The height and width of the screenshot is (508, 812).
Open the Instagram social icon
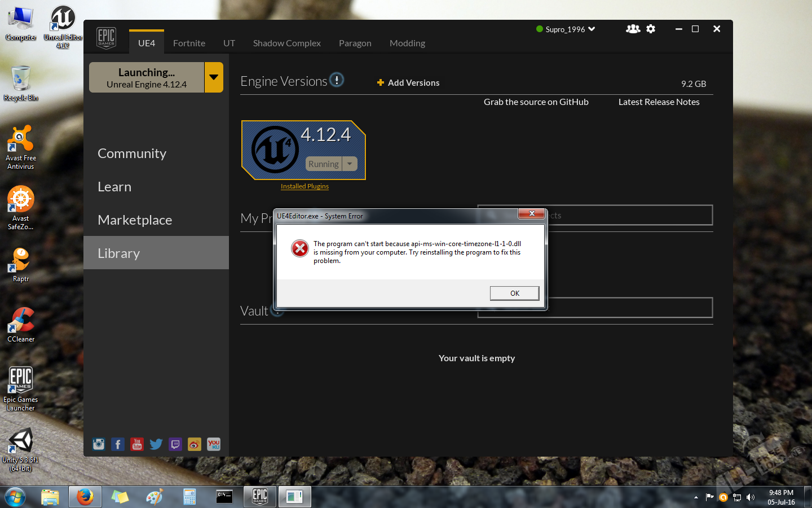click(99, 444)
